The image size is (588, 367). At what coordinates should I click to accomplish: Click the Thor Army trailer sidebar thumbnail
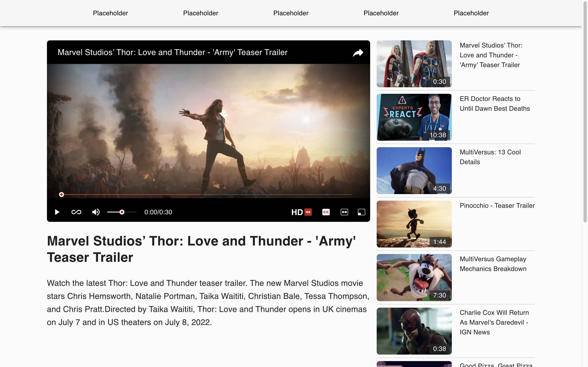click(x=414, y=64)
